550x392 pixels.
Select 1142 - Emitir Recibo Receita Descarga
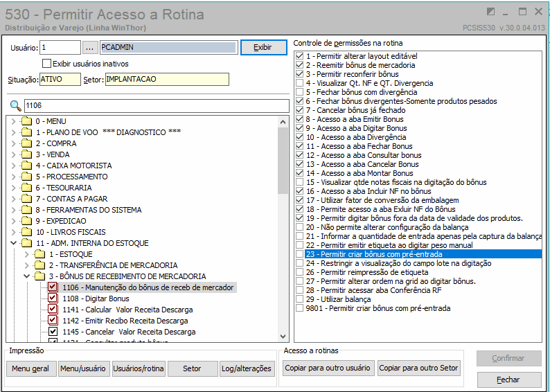[x=125, y=321]
